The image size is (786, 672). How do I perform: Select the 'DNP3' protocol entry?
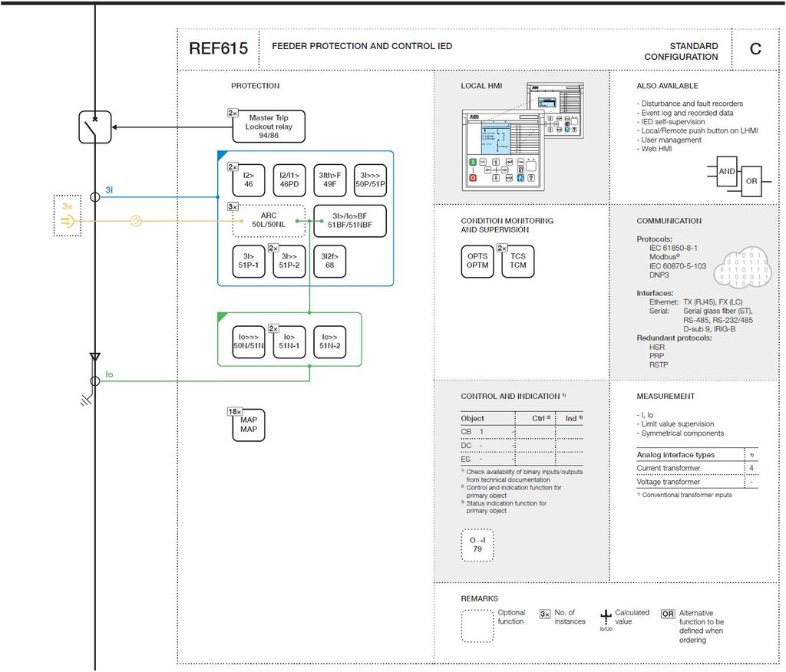(x=659, y=275)
